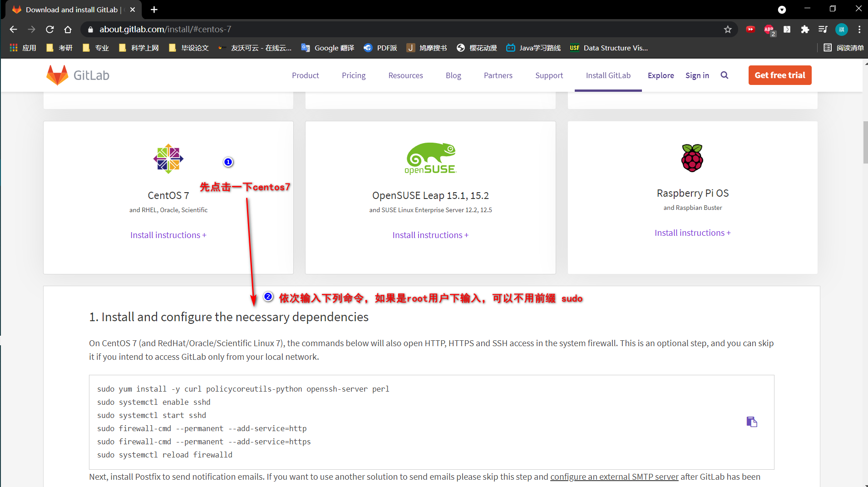Open the configure an external SMTP server link
Image resolution: width=868 pixels, height=487 pixels.
click(614, 477)
